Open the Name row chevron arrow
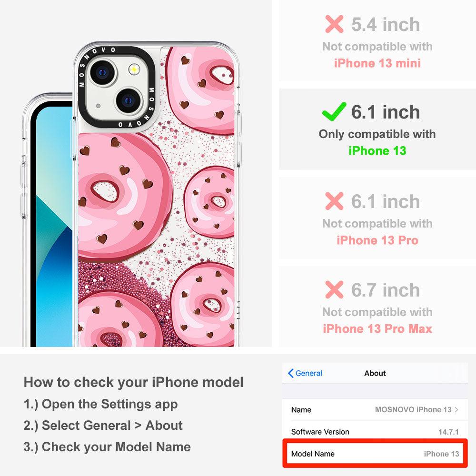476x476 pixels. 456,409
